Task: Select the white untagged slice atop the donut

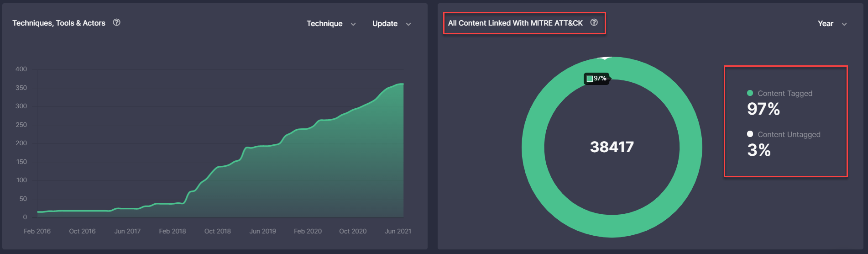Action: (605, 58)
